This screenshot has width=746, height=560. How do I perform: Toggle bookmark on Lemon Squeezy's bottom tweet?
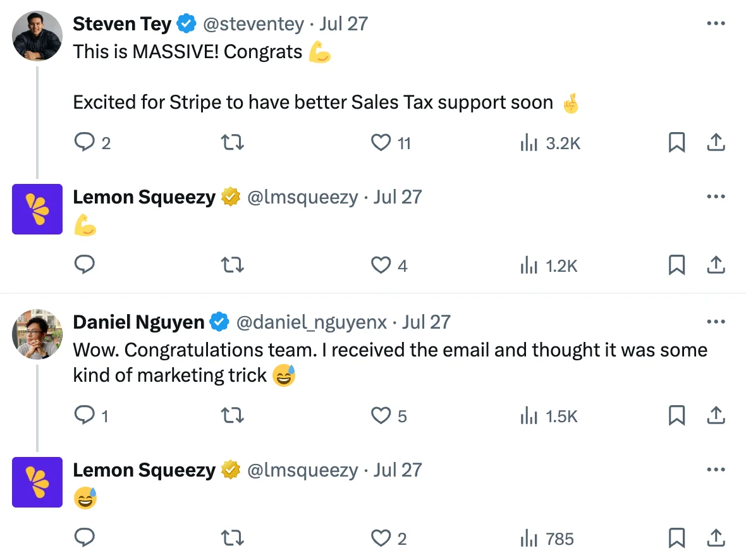tap(677, 538)
